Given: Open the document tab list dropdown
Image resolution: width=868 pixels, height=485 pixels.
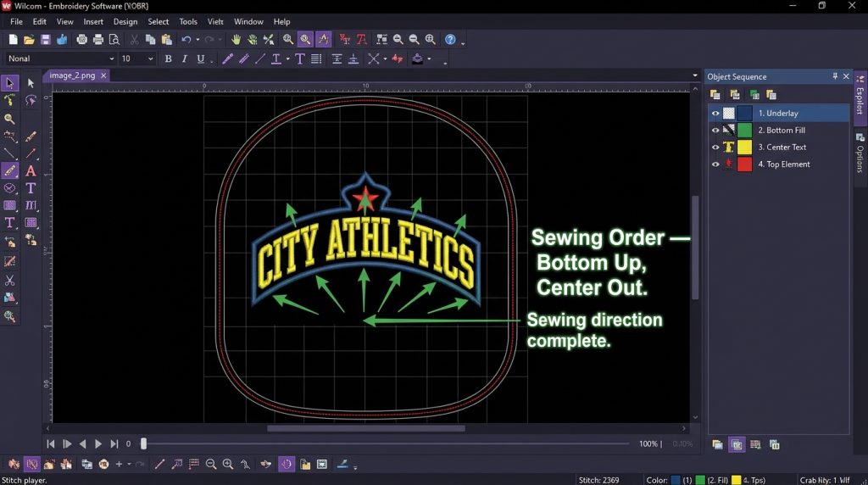Looking at the screenshot, I should tap(695, 75).
